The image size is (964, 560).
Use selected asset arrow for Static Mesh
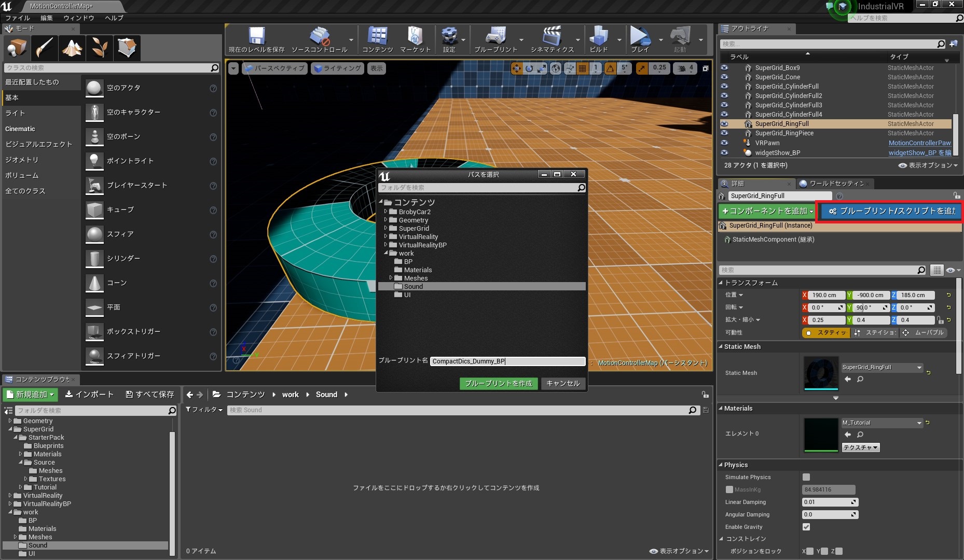[848, 379]
